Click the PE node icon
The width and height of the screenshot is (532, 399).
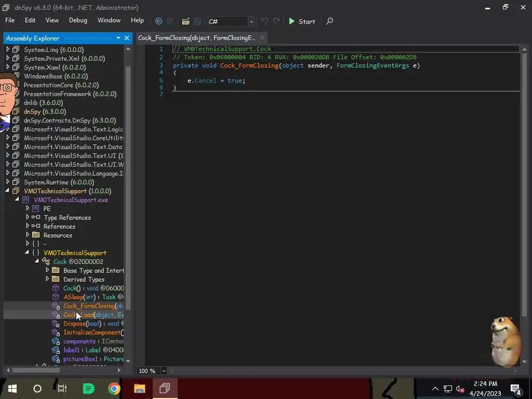[36, 208]
